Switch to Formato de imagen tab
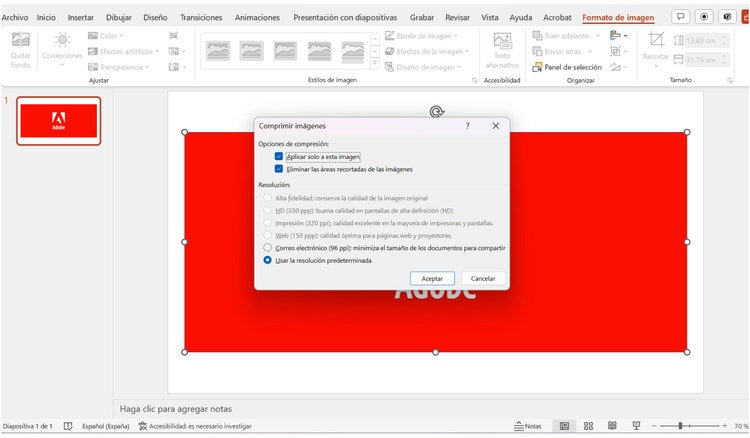This screenshot has width=750, height=438. coord(618,18)
